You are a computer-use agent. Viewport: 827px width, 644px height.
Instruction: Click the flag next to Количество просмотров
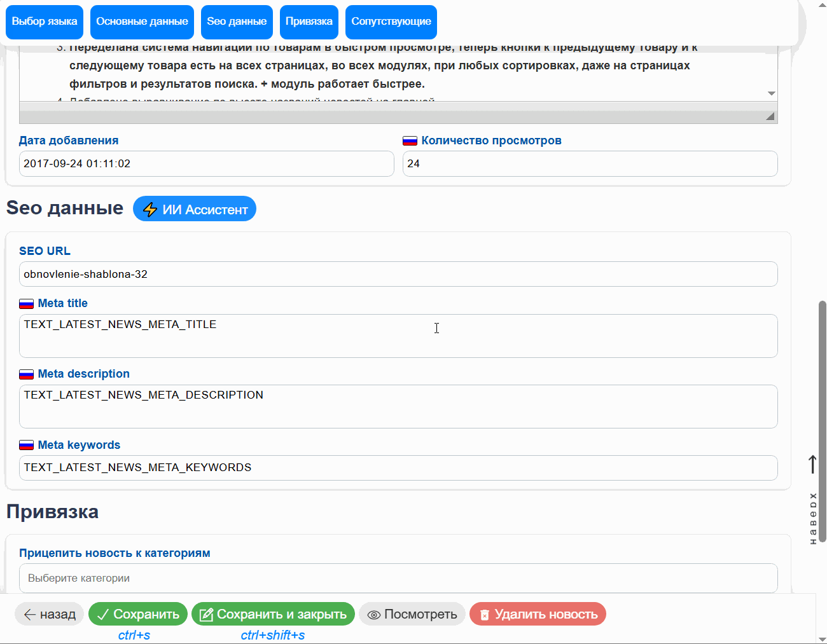410,141
